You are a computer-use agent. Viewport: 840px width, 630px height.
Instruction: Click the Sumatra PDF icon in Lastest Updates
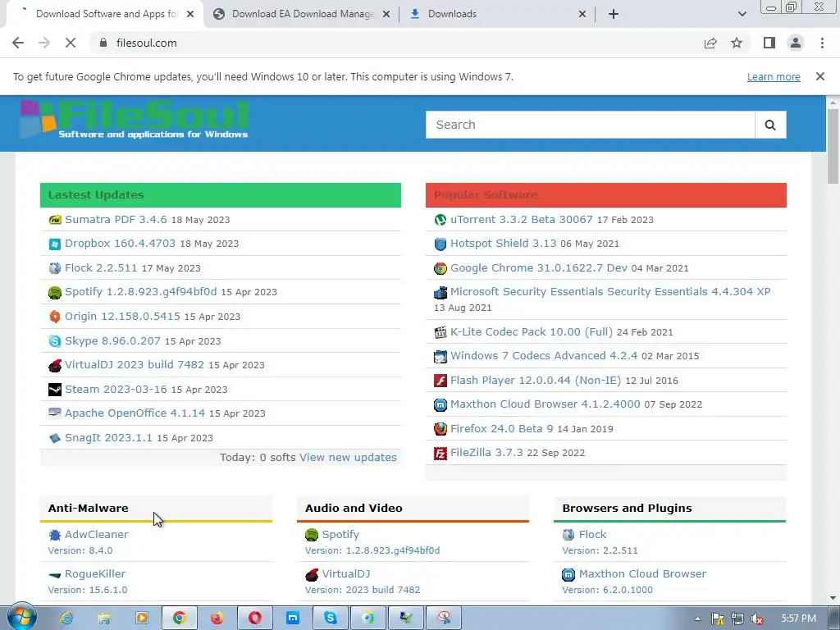[x=55, y=220]
